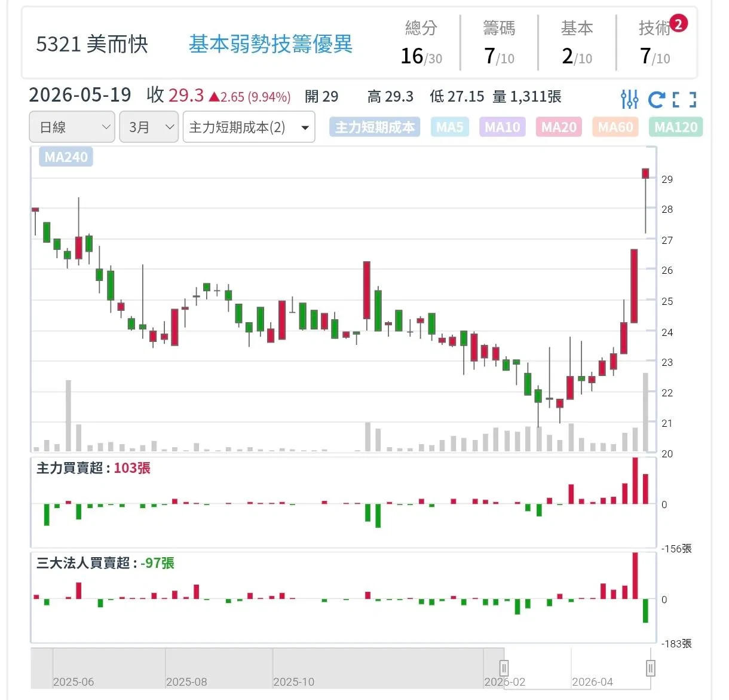Click the closing price 29.3 value

click(x=186, y=95)
